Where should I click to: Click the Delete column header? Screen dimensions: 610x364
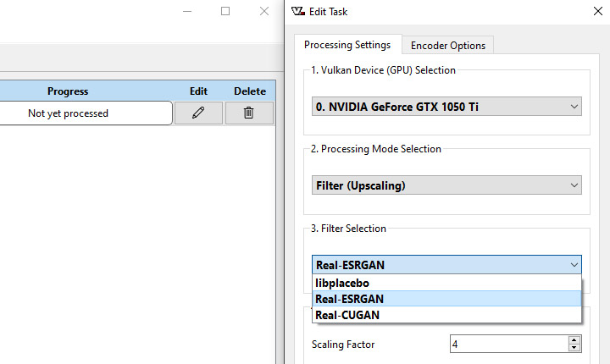pos(250,91)
